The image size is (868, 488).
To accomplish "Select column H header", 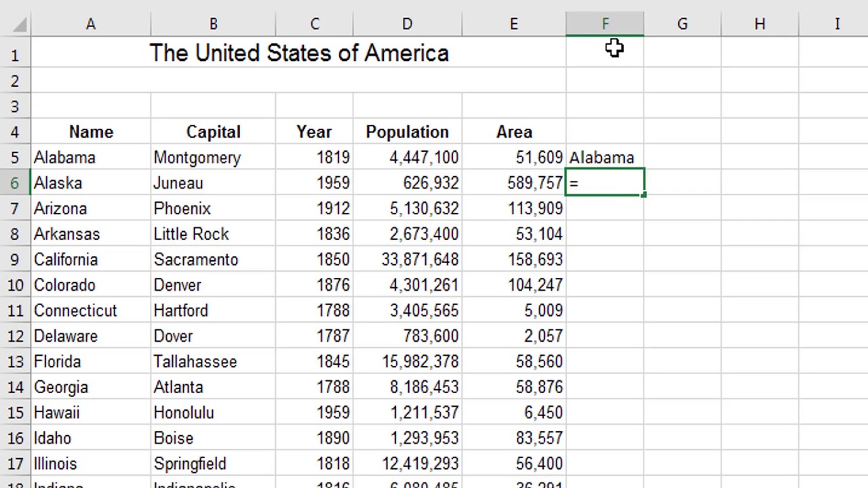I will [x=759, y=24].
